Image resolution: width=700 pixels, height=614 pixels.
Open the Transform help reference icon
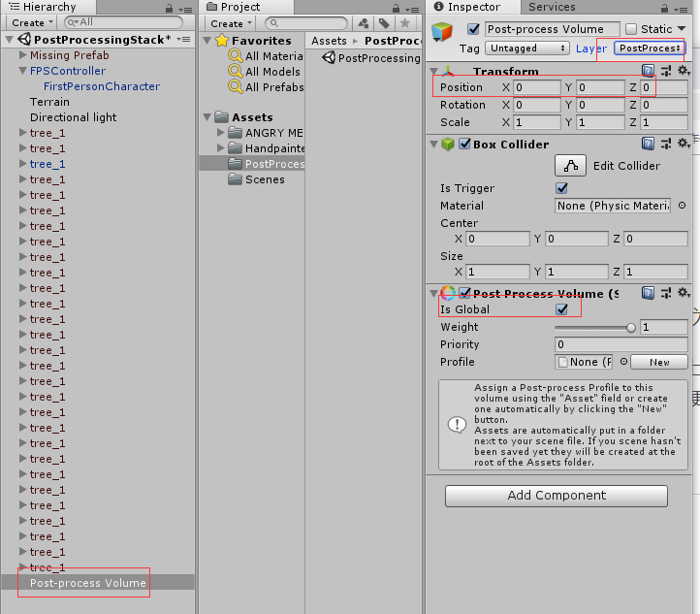[648, 71]
